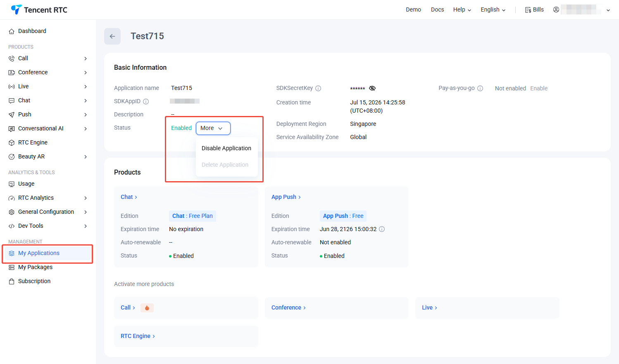
Task: Click the My Packages icon in sidebar
Action: (12, 267)
